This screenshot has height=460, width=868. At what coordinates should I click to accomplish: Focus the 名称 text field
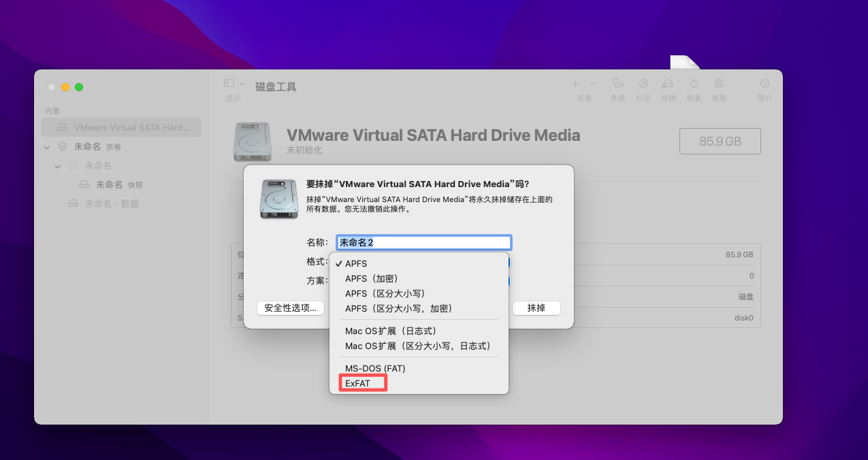423,242
